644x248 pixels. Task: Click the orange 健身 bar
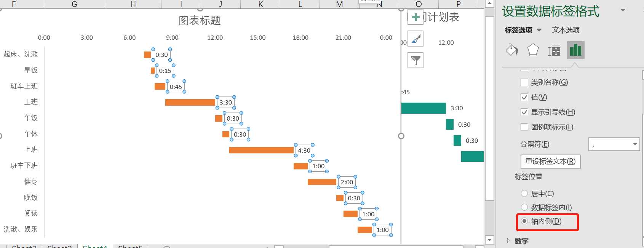322,182
